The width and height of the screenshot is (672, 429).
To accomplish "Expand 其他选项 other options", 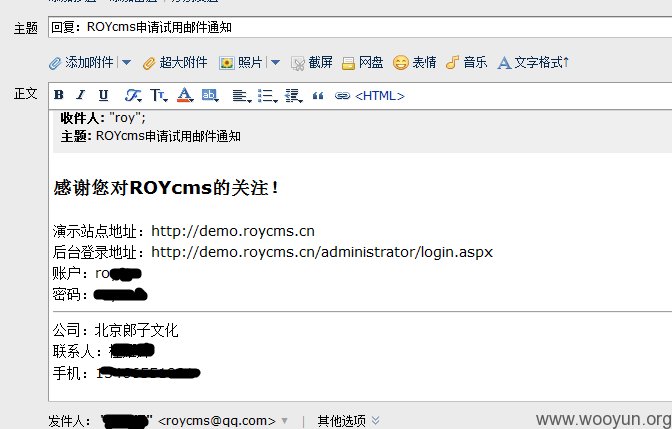I will (x=348, y=421).
